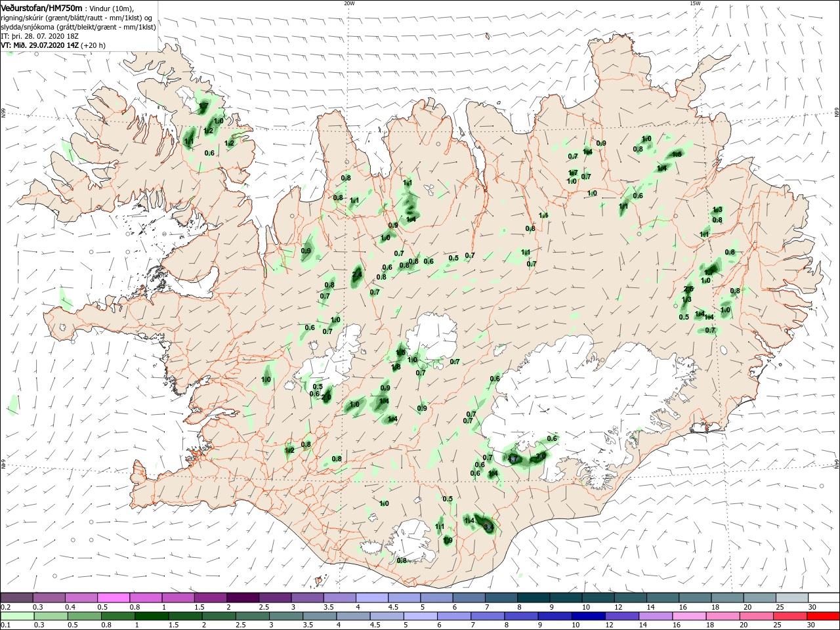Click the lower legend pale green 0.1 swatch
Screen dimensions: 840x630
(17, 616)
